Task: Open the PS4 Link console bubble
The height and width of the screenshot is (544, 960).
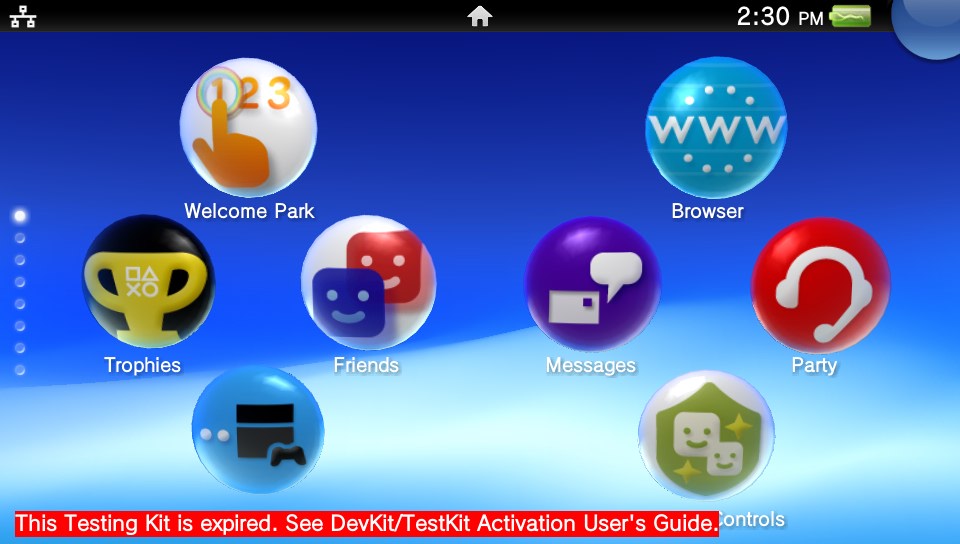Action: click(258, 430)
